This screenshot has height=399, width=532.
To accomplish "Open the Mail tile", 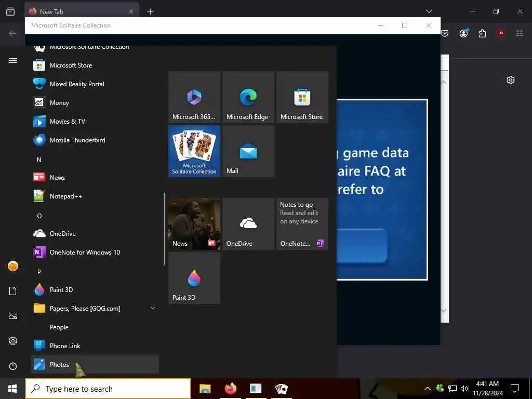I will coord(248,151).
